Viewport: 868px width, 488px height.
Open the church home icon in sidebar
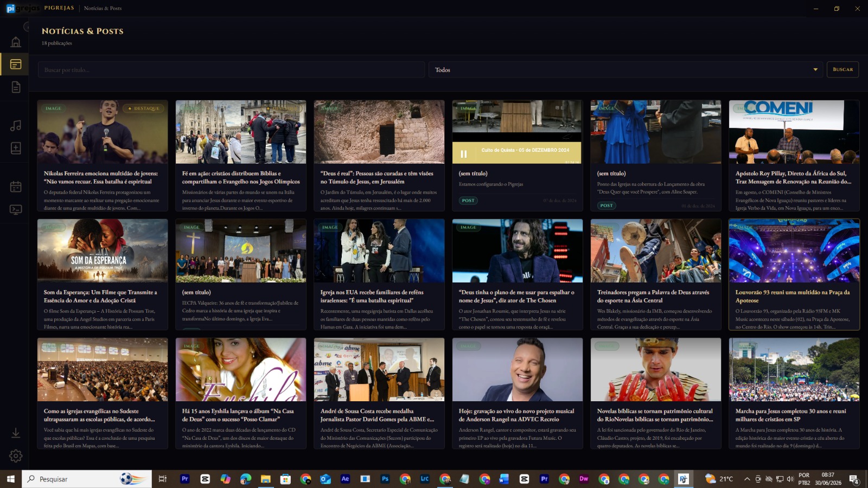(x=16, y=42)
